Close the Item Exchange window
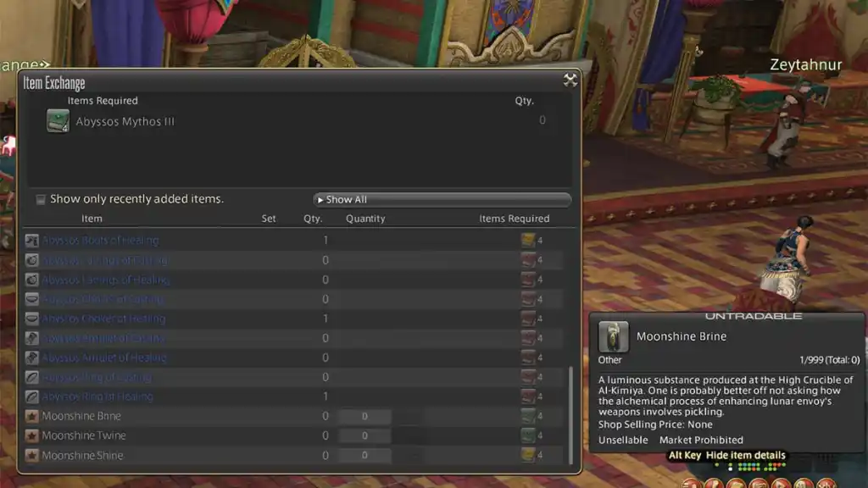 570,80
